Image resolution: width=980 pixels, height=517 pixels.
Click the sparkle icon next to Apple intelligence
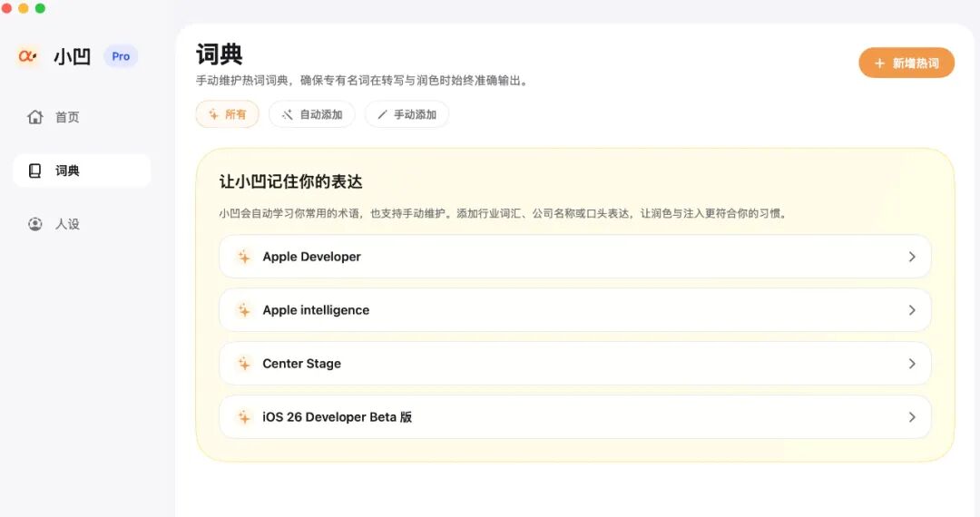pos(243,310)
